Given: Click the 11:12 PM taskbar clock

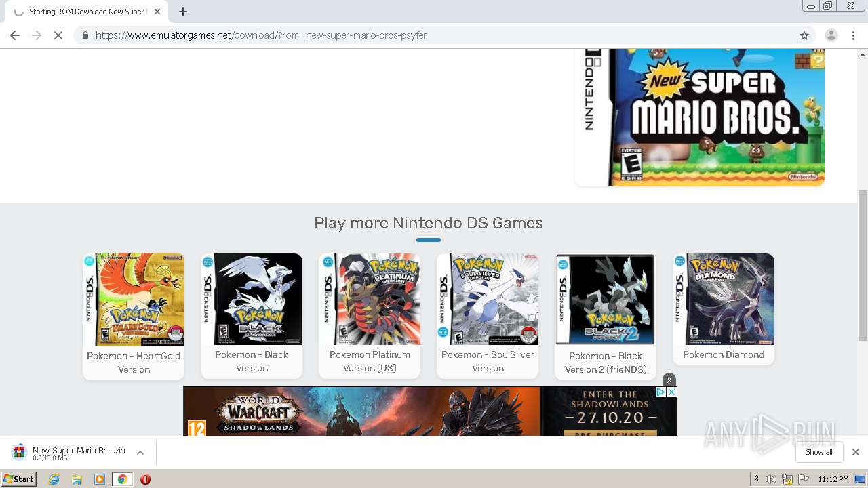Looking at the screenshot, I should (833, 479).
